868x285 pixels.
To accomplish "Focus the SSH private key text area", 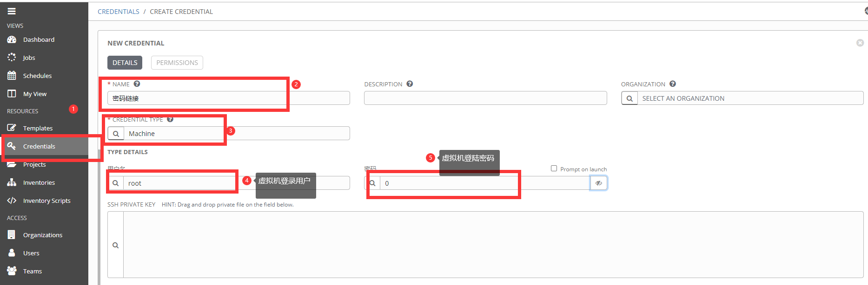I will (x=493, y=245).
